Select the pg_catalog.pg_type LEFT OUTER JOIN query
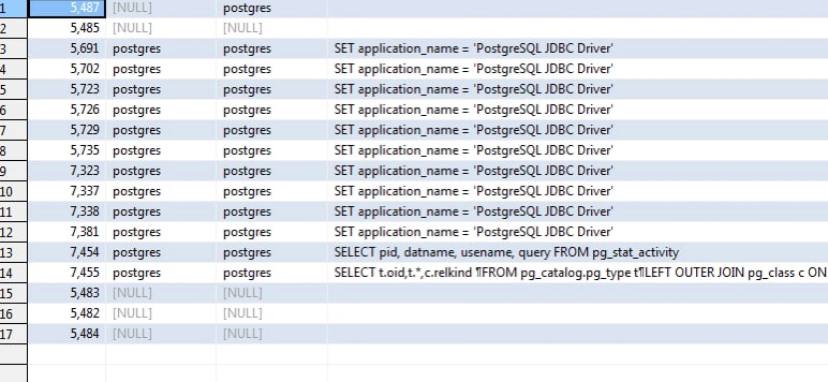Viewport: 828px width, 382px height. tap(577, 273)
